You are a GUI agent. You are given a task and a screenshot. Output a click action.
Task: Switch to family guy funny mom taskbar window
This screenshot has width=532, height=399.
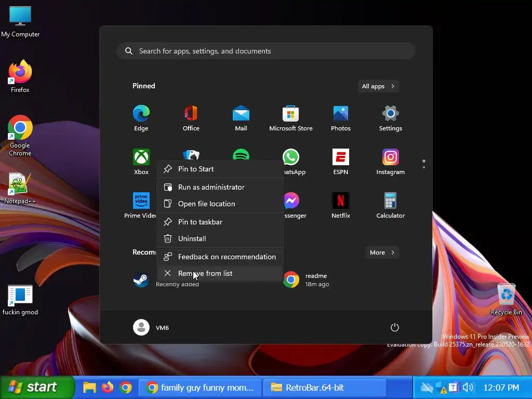200,388
